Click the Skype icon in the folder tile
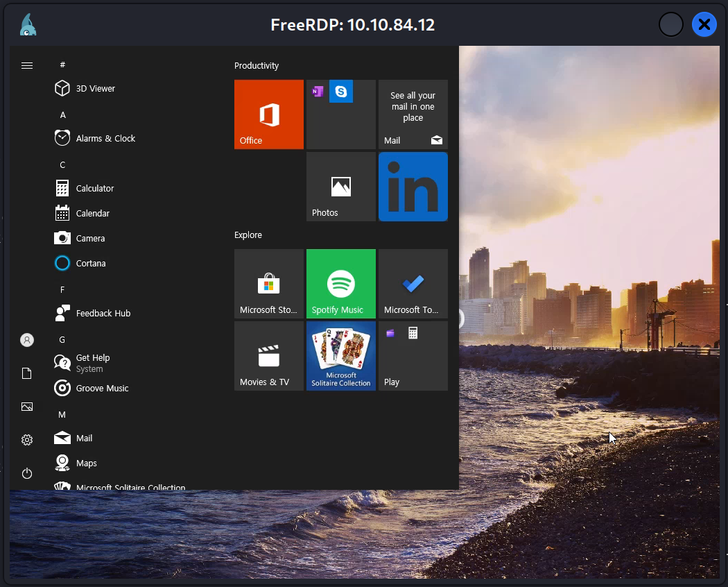728x587 pixels. (x=340, y=92)
